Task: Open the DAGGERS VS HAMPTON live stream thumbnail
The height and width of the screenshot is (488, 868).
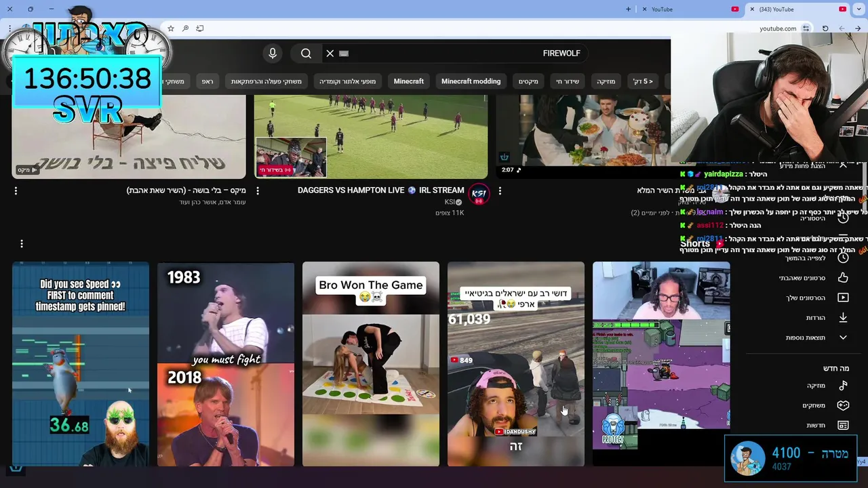Action: point(371,136)
